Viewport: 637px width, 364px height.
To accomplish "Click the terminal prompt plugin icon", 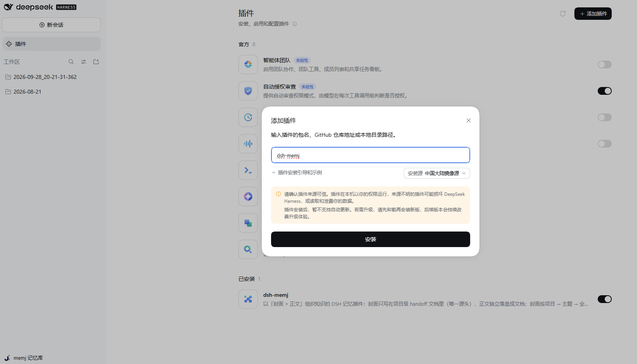I will (x=248, y=170).
